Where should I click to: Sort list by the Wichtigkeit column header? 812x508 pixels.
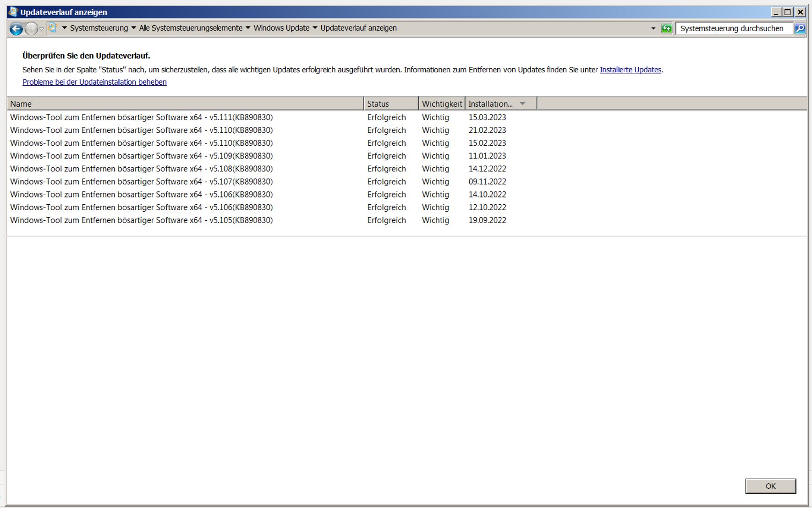coord(442,104)
